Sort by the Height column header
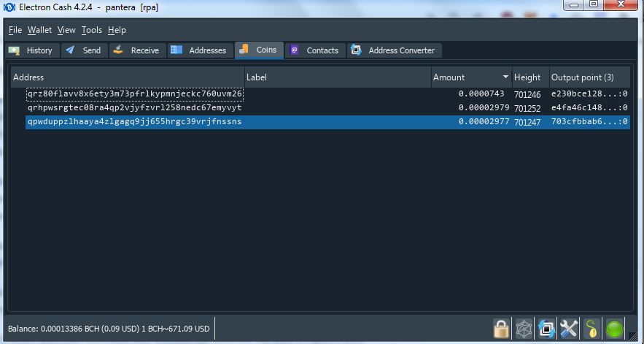The height and width of the screenshot is (344, 644). pos(531,77)
